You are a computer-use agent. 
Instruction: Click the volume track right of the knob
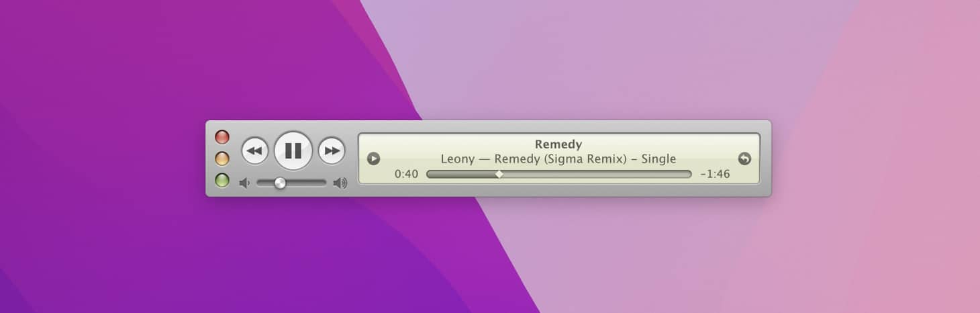coord(307,183)
